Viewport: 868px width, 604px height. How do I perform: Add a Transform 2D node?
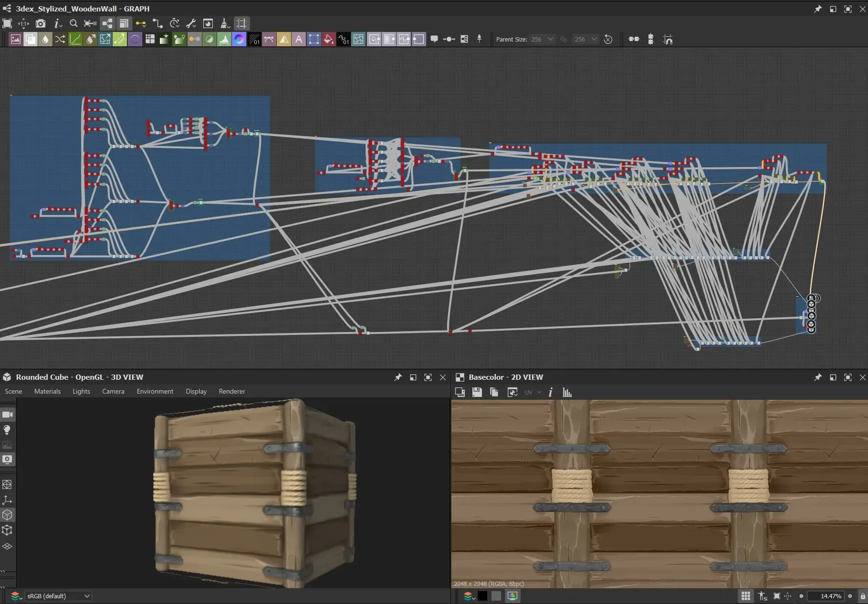(x=314, y=39)
